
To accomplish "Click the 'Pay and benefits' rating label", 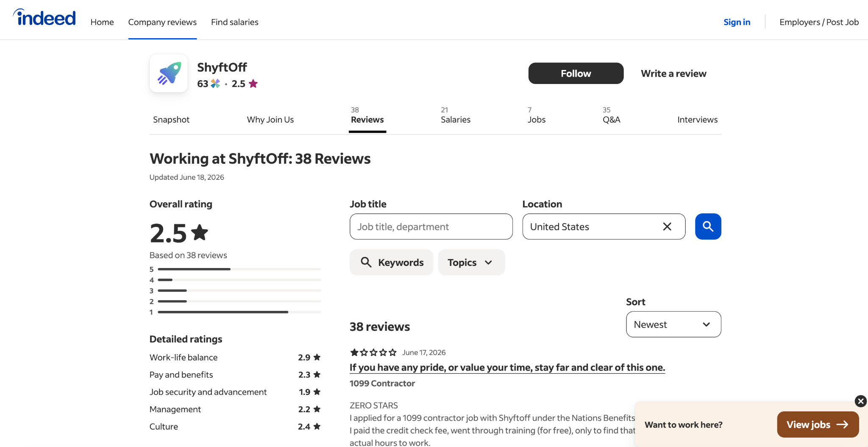I will pos(181,374).
